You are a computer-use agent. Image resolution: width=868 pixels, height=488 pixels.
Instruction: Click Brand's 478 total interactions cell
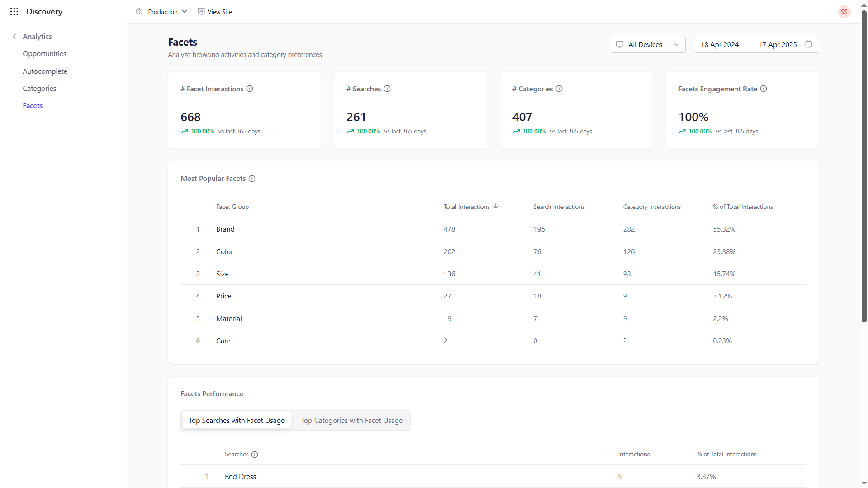449,229
